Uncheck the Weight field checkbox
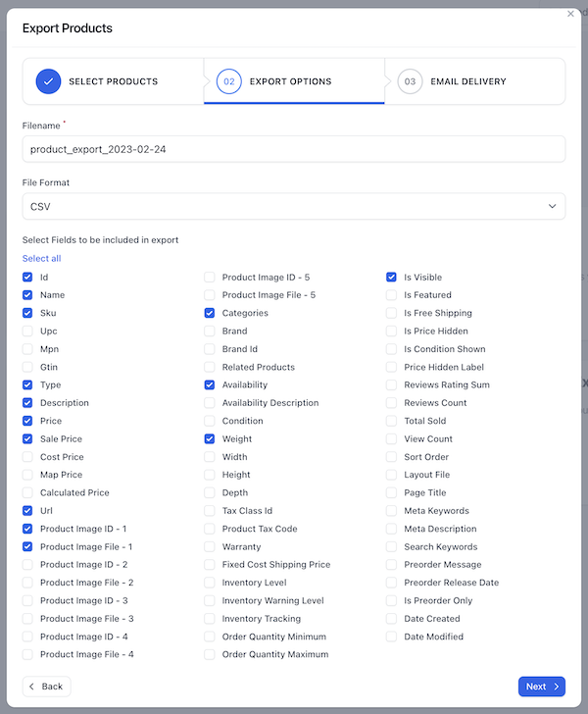 210,439
